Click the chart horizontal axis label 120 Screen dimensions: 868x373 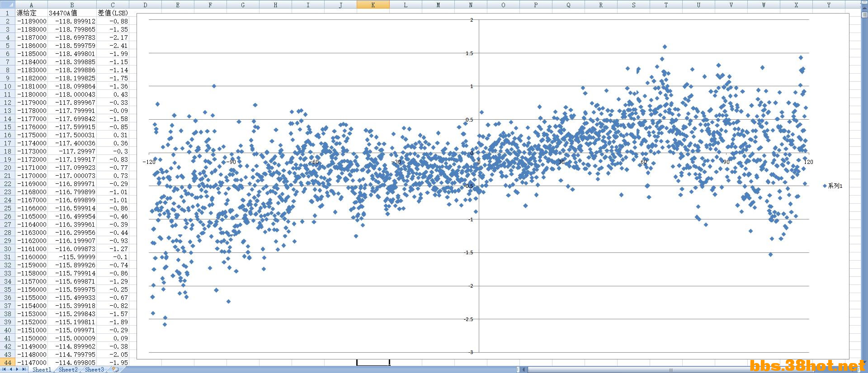tap(809, 162)
